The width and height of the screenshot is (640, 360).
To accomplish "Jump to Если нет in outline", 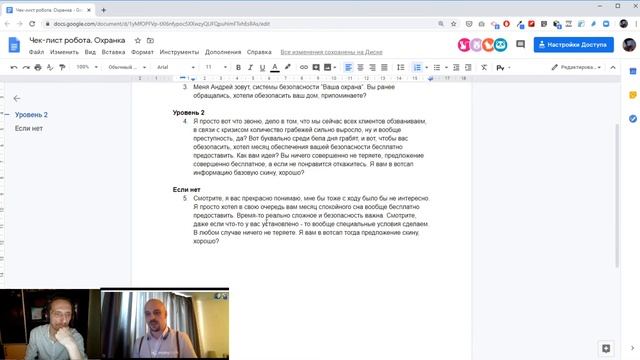I will click(29, 128).
